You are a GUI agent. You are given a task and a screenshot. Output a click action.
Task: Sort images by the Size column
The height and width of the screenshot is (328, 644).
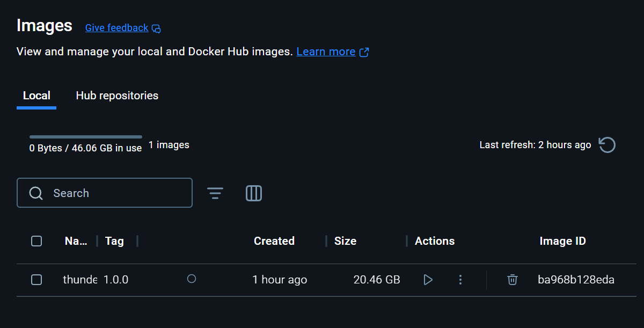[345, 241]
